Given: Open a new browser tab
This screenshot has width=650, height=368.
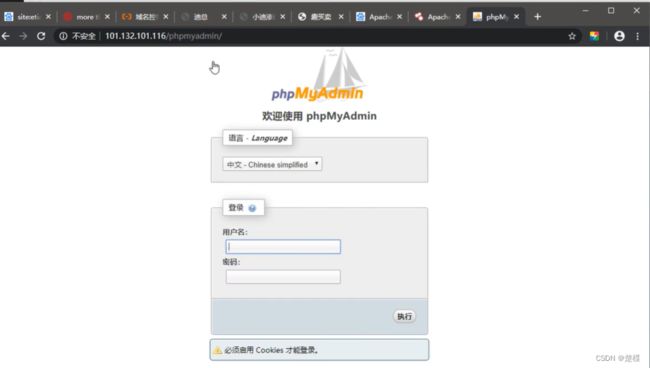Looking at the screenshot, I should pos(537,17).
